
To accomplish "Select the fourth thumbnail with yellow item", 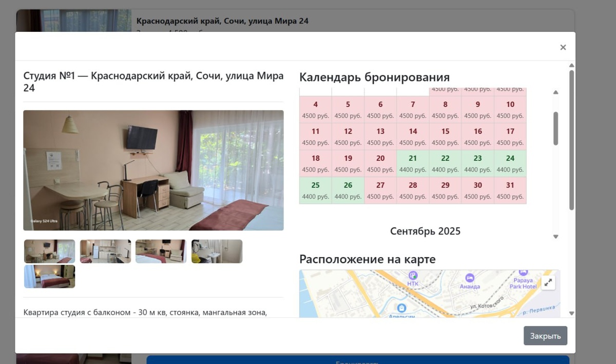I will coord(217,252).
